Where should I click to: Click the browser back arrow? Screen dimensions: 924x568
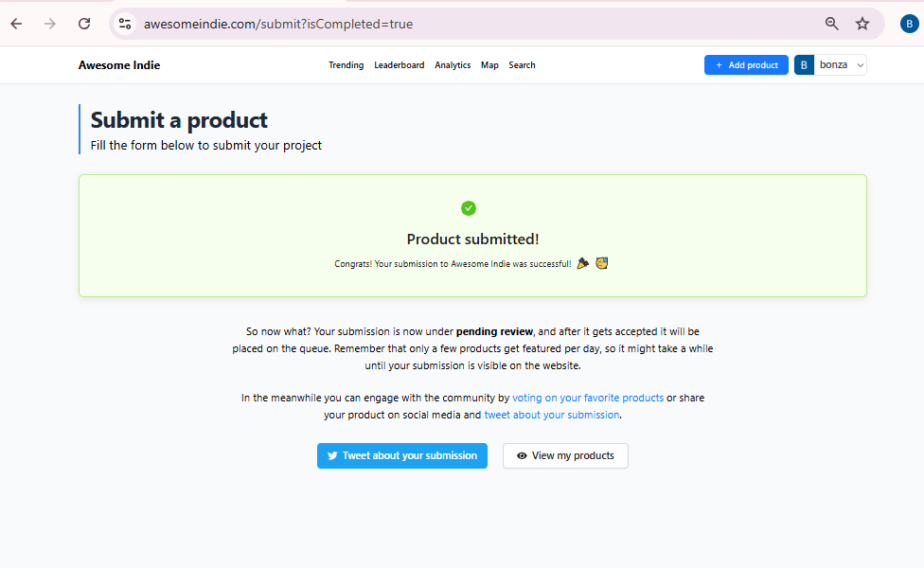coord(16,24)
